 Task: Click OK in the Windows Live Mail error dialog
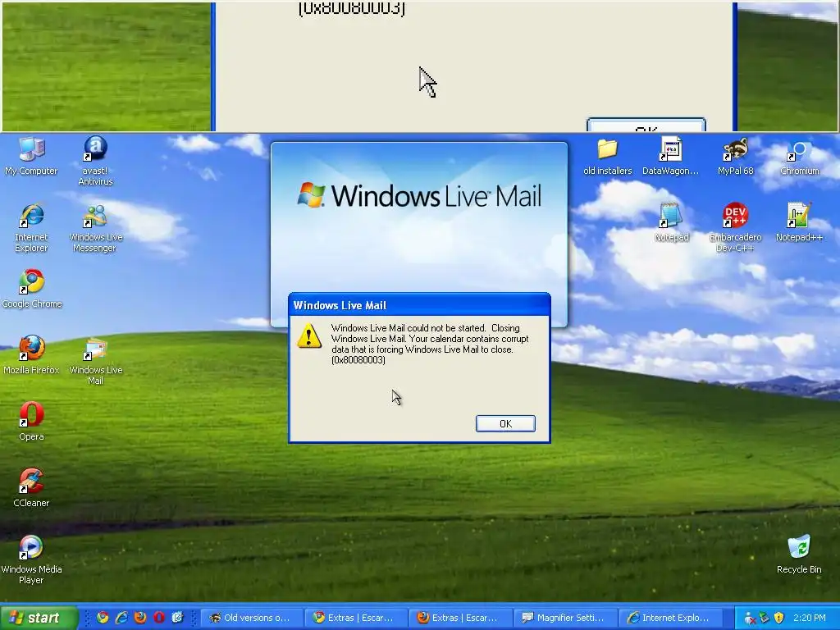click(x=505, y=424)
